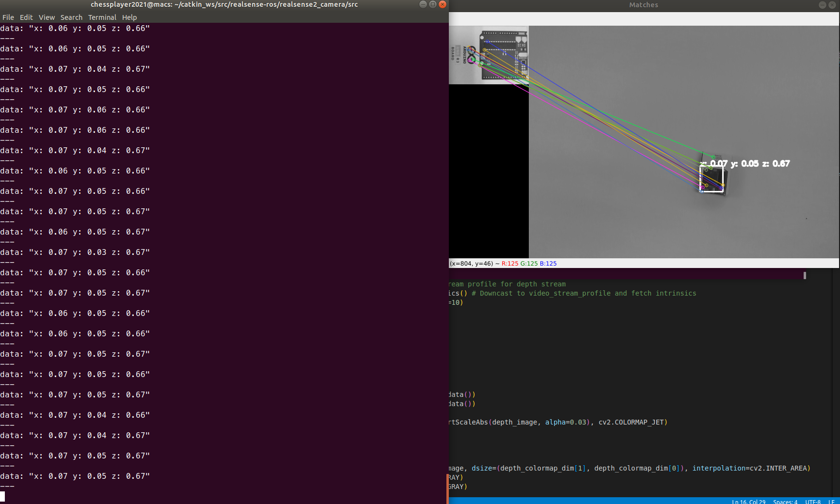Open the Search menu in the terminal
Image resolution: width=840 pixels, height=504 pixels.
pyautogui.click(x=71, y=17)
